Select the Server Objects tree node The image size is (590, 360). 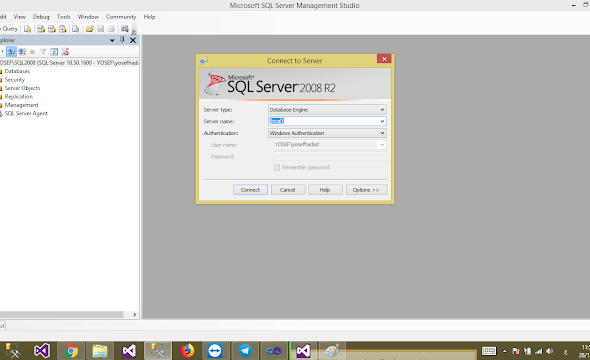[x=22, y=88]
